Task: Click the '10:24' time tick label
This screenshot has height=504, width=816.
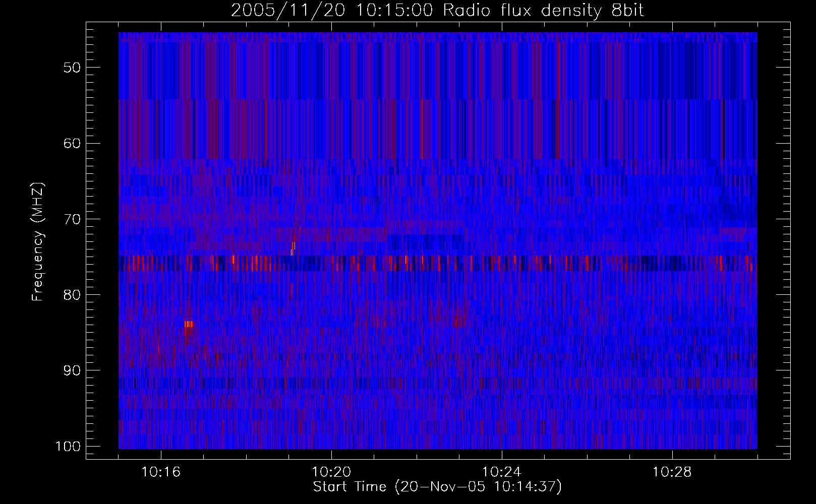Action: (502, 472)
